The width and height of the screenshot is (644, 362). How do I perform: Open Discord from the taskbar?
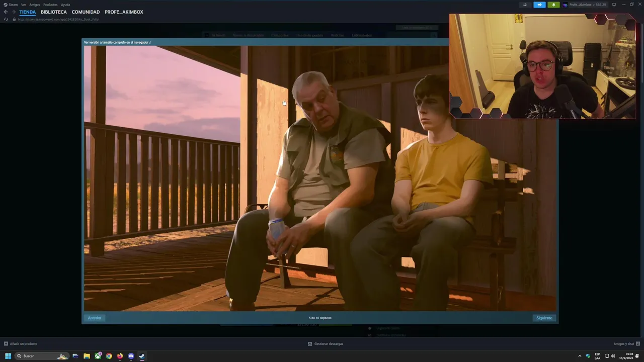pyautogui.click(x=131, y=356)
